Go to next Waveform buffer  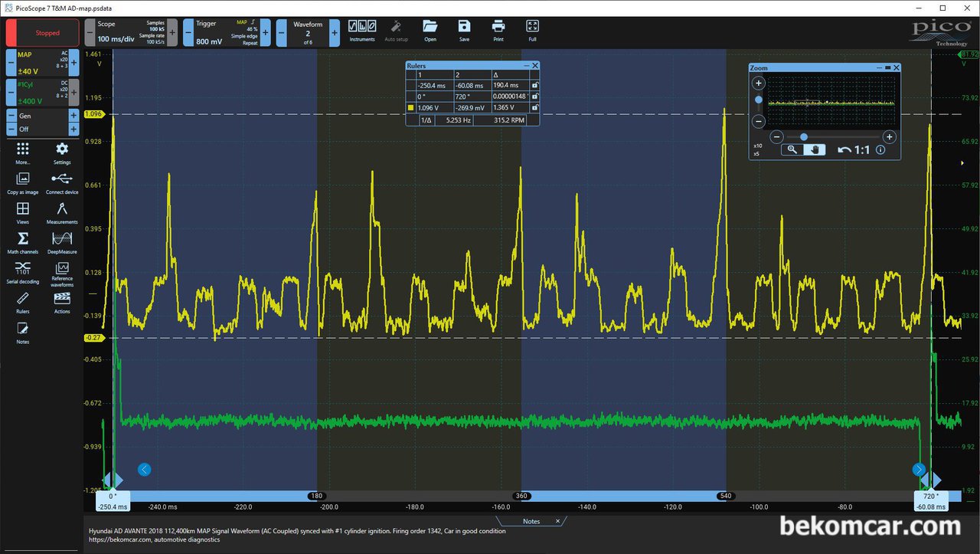335,33
